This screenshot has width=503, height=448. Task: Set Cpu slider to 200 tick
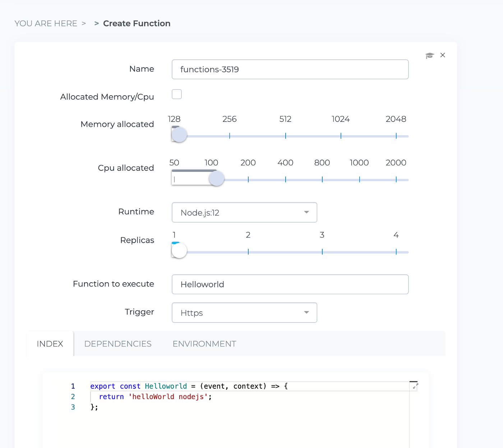(x=248, y=179)
